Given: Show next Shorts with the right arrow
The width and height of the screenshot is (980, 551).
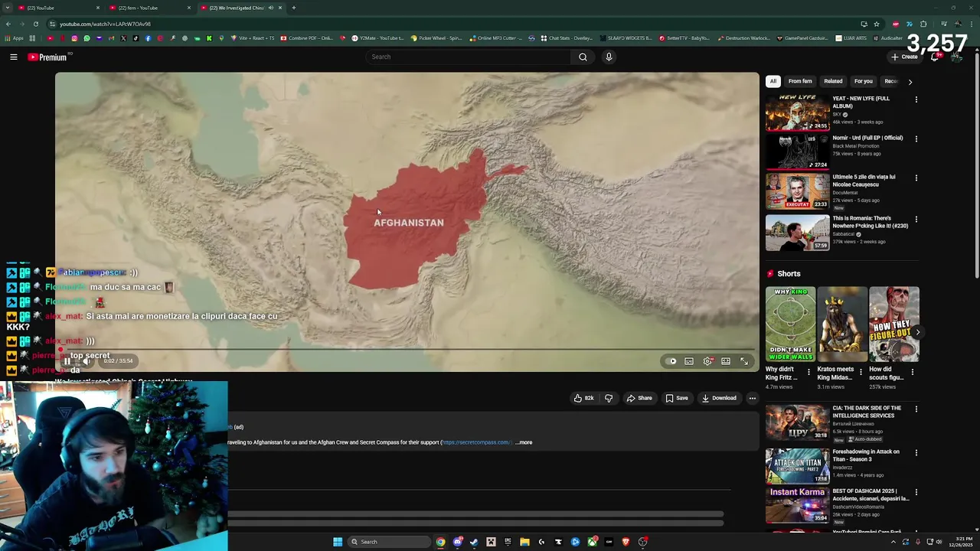Looking at the screenshot, I should coord(917,331).
